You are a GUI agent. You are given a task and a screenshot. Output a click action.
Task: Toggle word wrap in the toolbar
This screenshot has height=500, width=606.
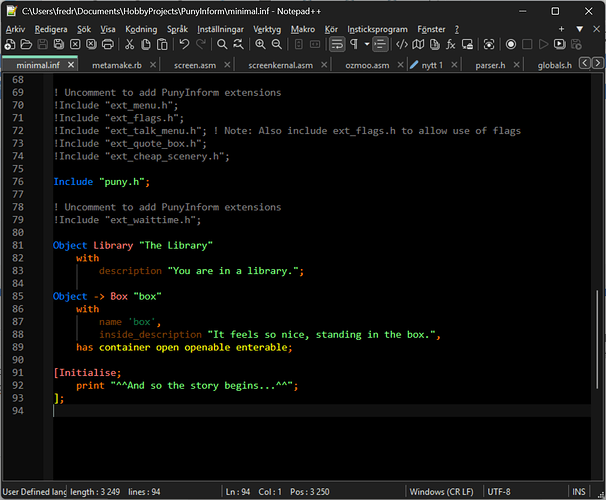337,44
